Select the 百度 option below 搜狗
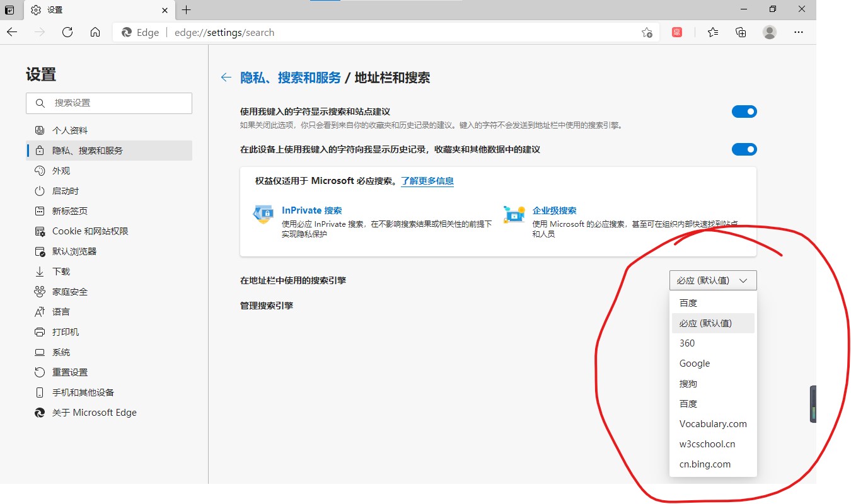851x504 pixels. (x=713, y=404)
